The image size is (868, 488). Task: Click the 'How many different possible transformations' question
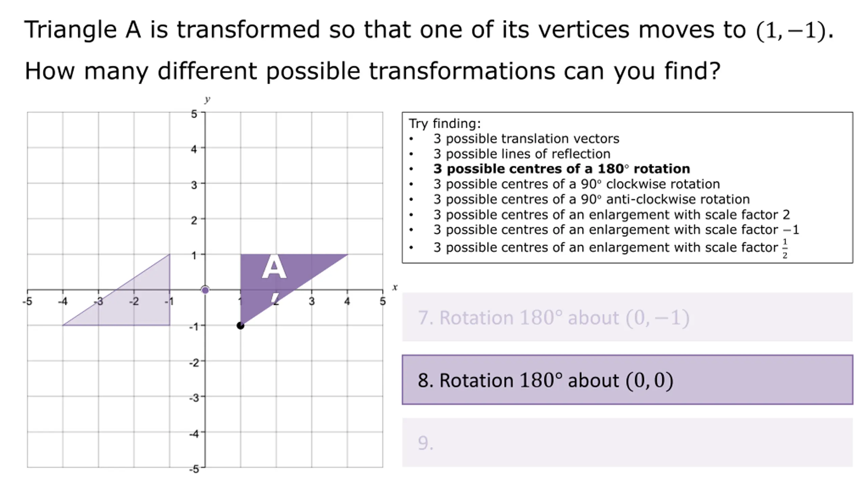[x=372, y=71]
